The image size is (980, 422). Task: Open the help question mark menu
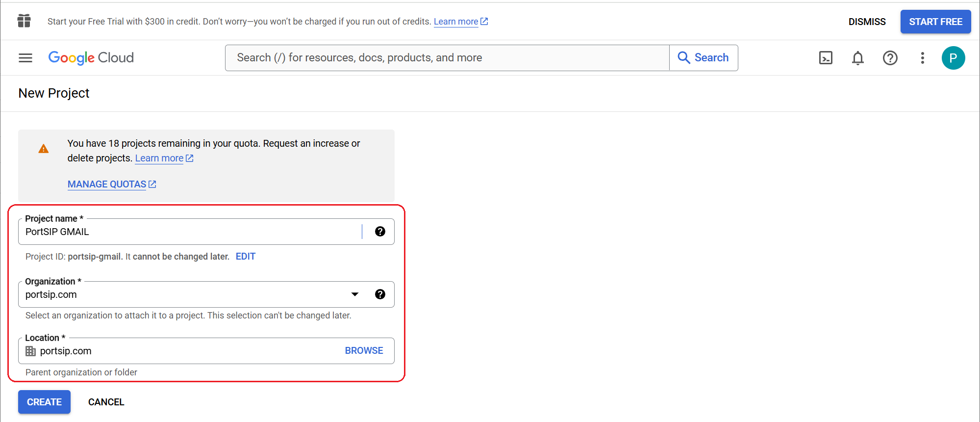(890, 58)
